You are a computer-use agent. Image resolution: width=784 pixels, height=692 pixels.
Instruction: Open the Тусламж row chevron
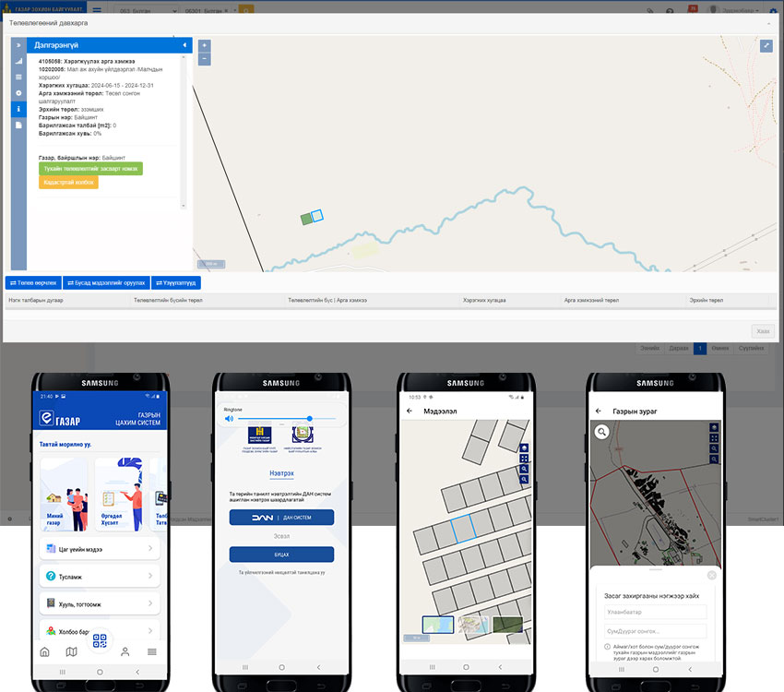[x=150, y=576]
